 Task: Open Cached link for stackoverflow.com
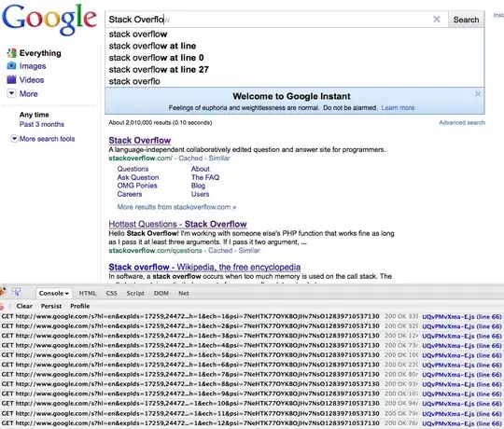[x=190, y=158]
